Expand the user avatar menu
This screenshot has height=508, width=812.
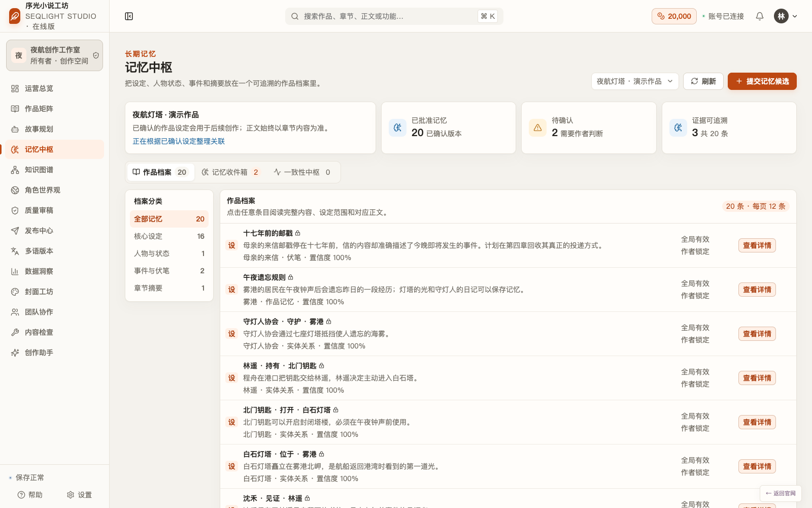[786, 16]
